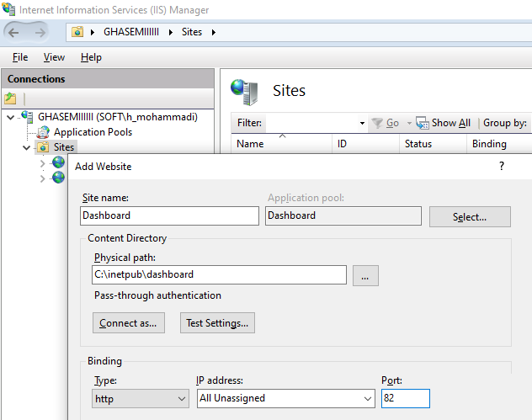Click the Pass-through authentication text
The width and height of the screenshot is (532, 420).
[x=157, y=295]
